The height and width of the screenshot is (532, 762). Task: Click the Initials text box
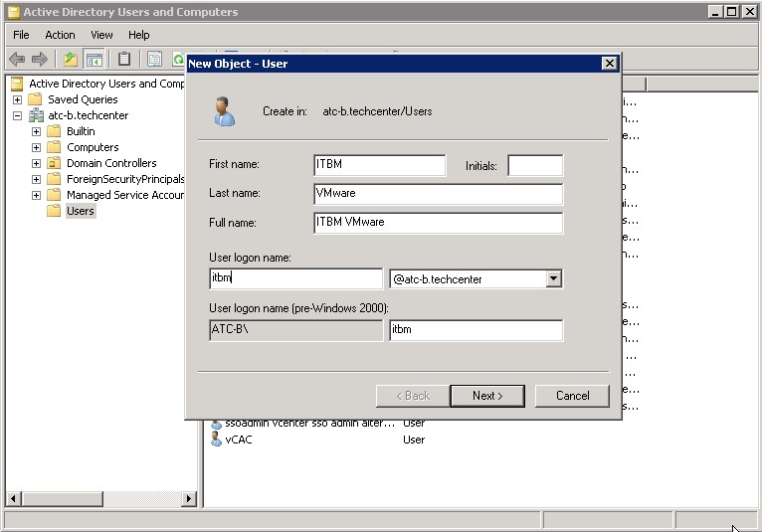click(535, 165)
